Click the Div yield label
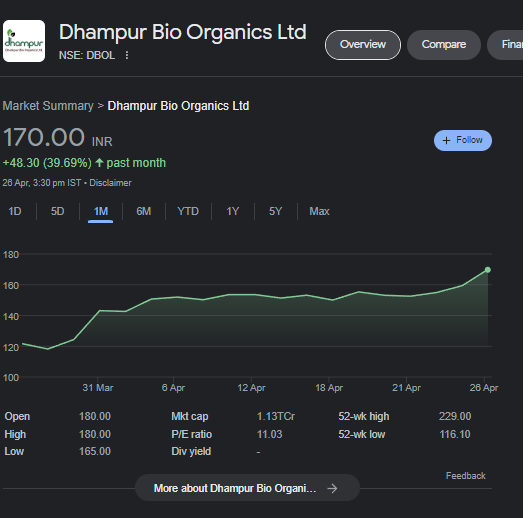Screen dimensions: 528x518 coord(191,451)
